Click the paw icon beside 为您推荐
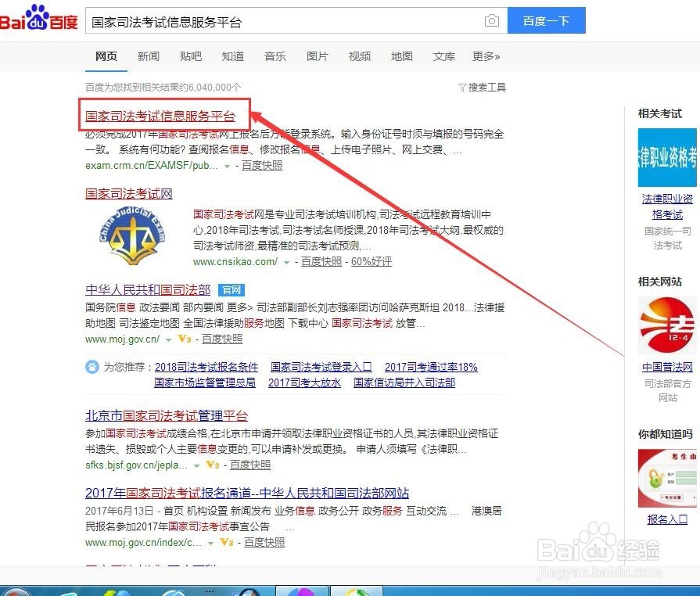 92,367
